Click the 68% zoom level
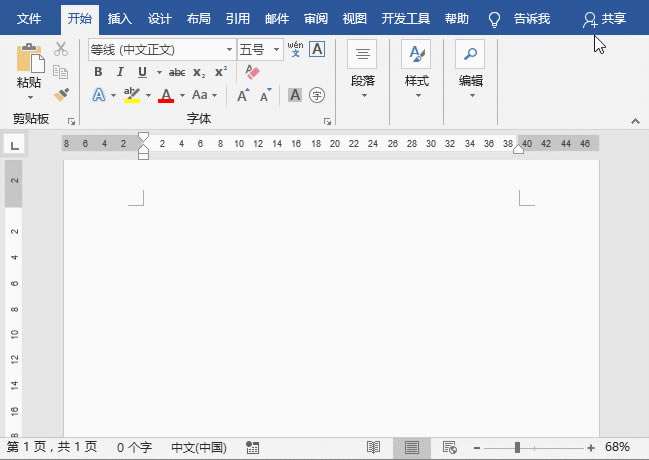The image size is (649, 460). point(617,447)
